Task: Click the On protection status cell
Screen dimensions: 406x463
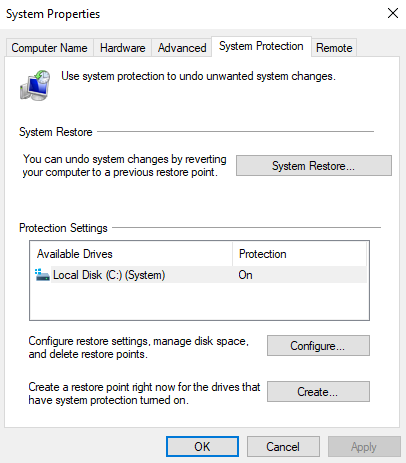Action: (x=246, y=275)
